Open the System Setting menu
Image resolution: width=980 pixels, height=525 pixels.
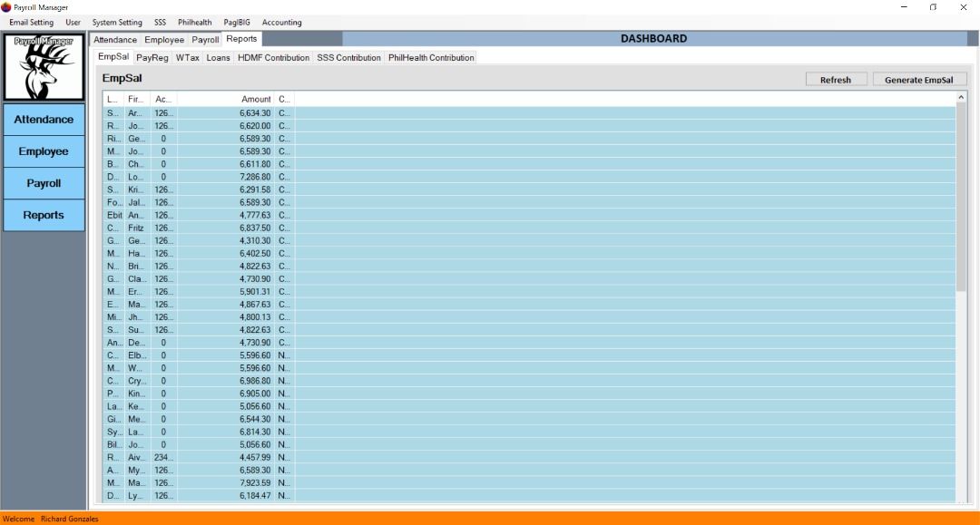point(115,22)
